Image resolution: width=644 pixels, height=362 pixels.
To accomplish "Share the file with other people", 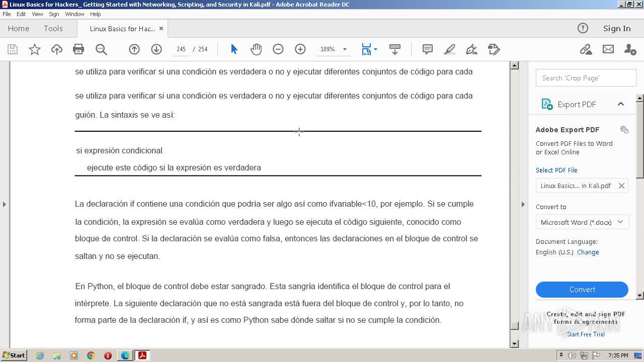I will 630,49.
